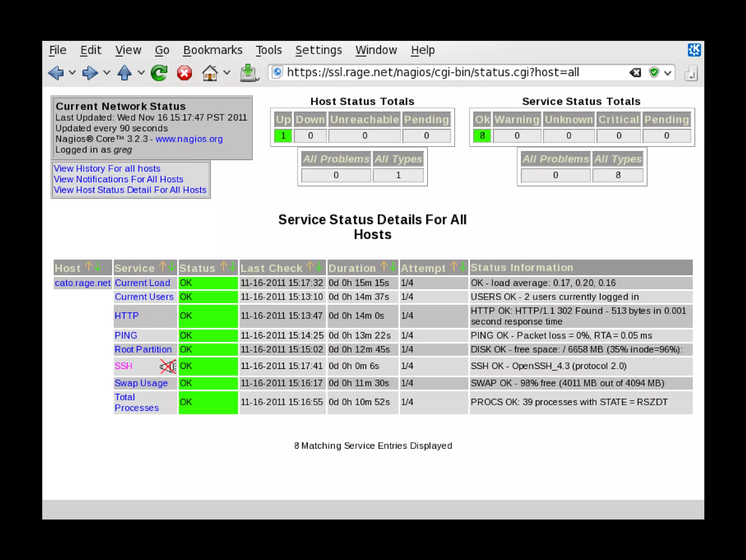Expand the Home button dropdown arrow
The width and height of the screenshot is (746, 560).
point(227,73)
